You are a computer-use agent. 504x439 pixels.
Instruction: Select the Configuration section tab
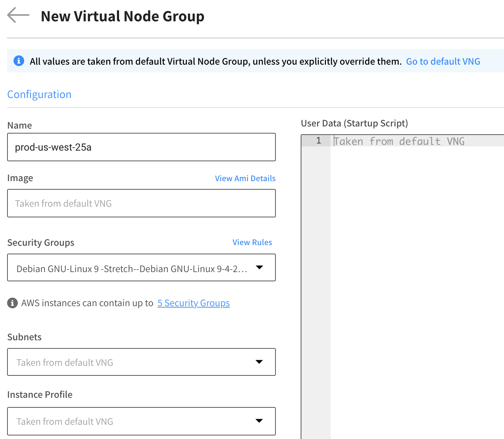click(x=39, y=94)
